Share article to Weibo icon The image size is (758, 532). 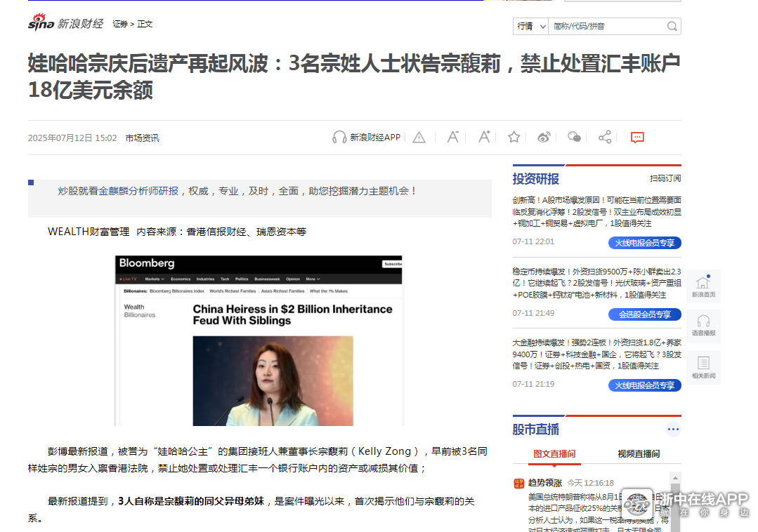[x=544, y=138]
